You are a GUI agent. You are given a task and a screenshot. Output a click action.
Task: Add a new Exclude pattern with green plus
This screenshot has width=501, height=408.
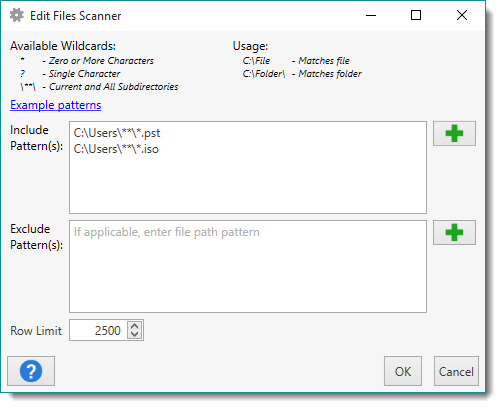click(454, 232)
